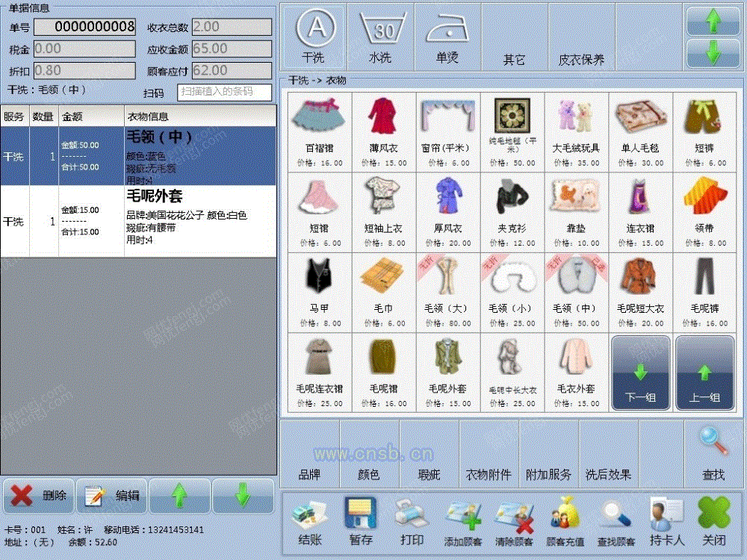
Task: Go to next item group 下一组
Action: pos(641,373)
